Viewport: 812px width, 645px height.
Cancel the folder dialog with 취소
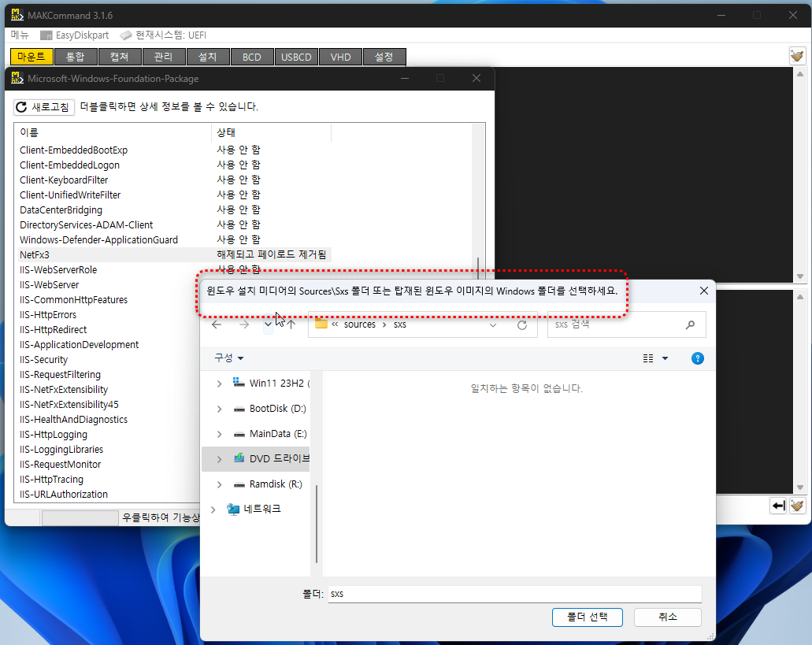[668, 617]
